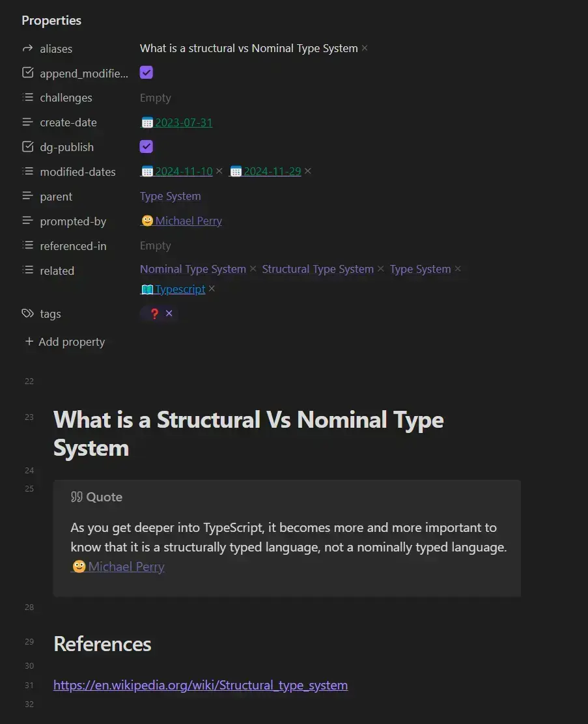Click the dg-publish property checkbox-type icon
The image size is (588, 724).
pos(27,147)
